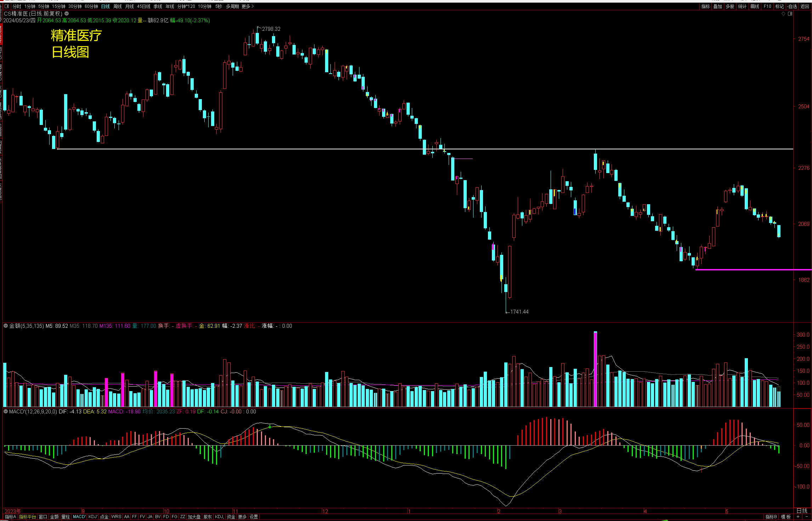
Task: Switch to 季线 quarterly chart
Action: 158,6
